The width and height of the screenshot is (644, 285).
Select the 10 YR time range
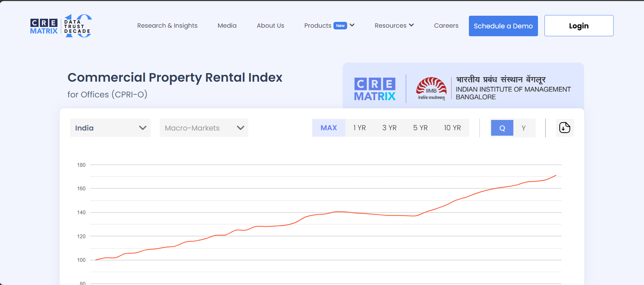point(452,128)
